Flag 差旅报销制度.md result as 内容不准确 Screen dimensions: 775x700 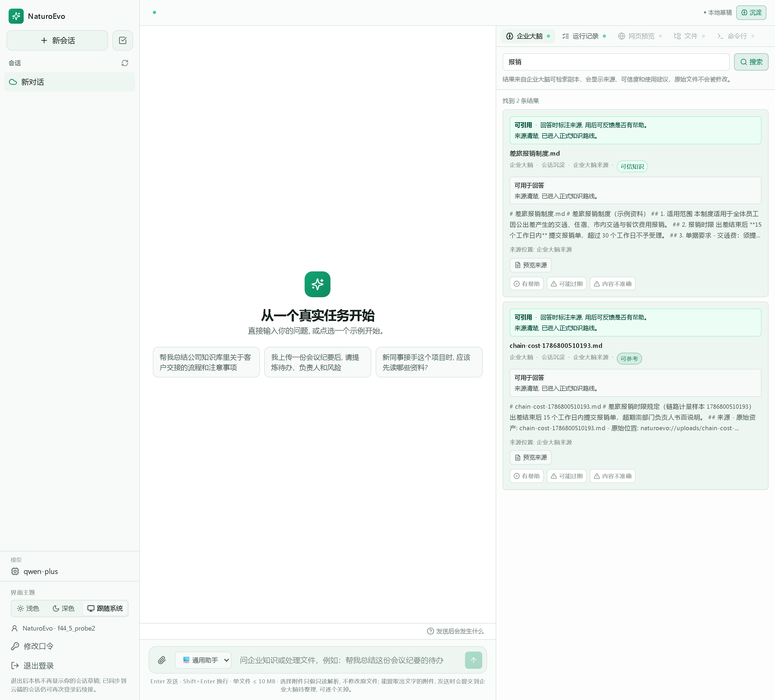(613, 284)
